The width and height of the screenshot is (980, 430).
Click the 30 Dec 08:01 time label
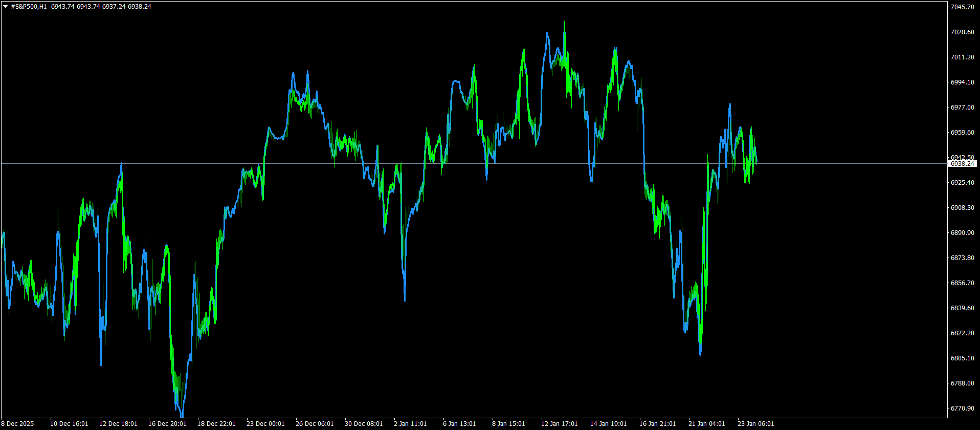[364, 424]
